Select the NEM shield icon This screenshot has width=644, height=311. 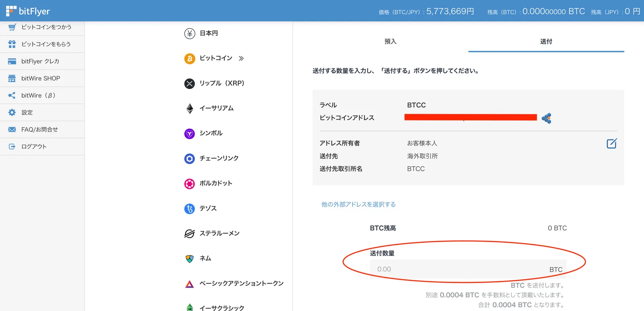point(190,259)
